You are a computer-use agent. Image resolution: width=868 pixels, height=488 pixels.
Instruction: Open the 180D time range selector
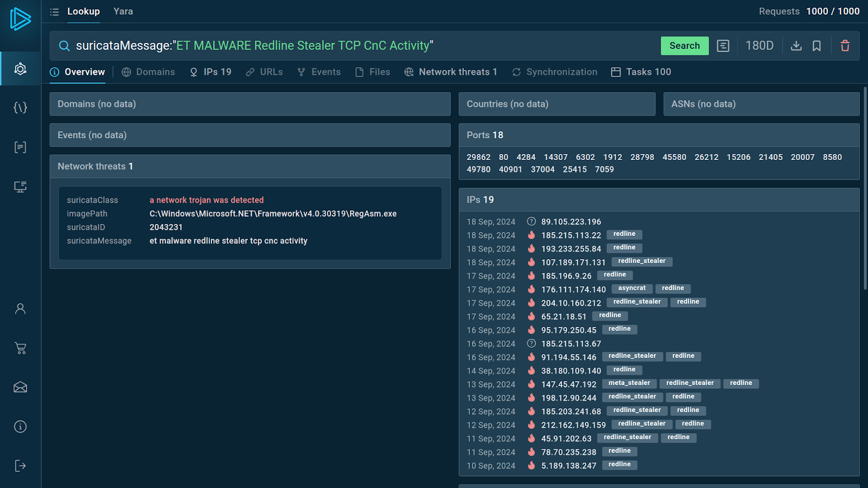(759, 46)
